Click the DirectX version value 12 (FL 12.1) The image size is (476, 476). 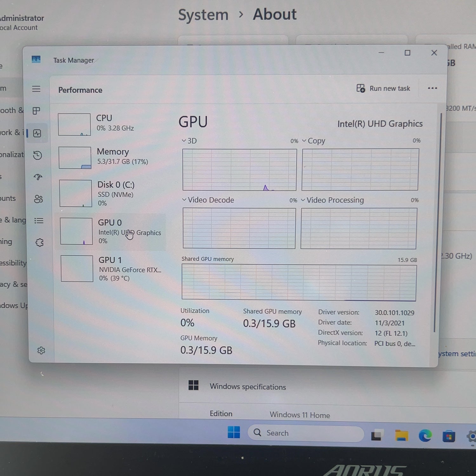point(391,333)
